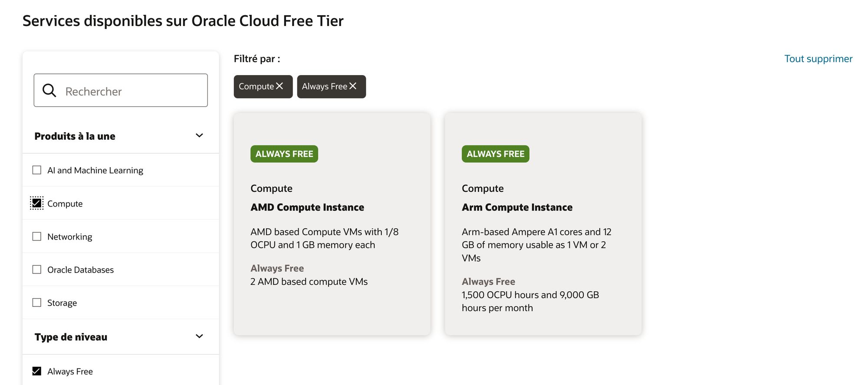Click the Arm card Ampere A1 cores description
Screen dimensions: 868x385
pos(536,245)
